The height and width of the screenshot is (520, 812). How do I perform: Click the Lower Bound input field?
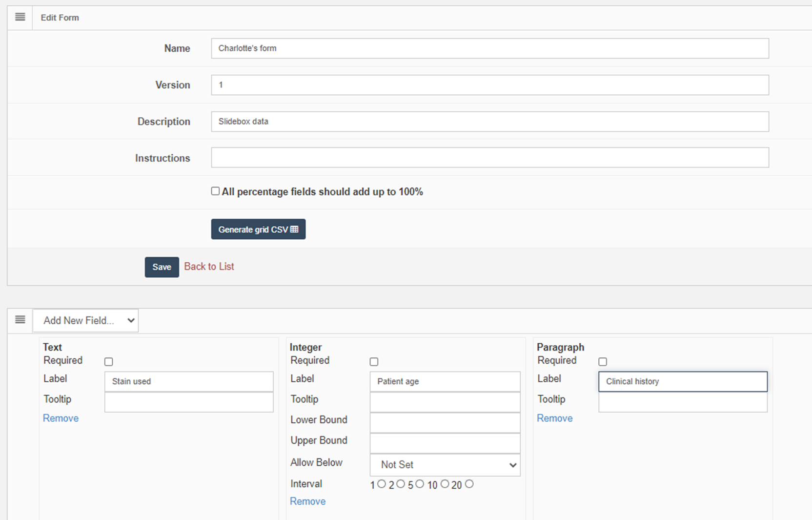tap(445, 423)
